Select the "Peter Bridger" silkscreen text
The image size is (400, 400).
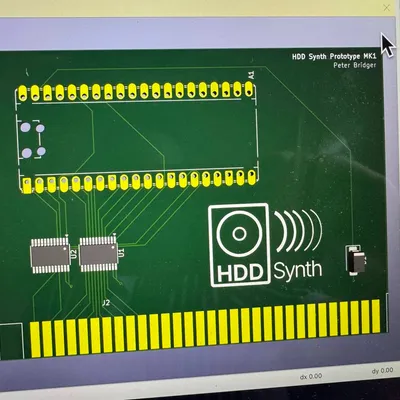[355, 65]
